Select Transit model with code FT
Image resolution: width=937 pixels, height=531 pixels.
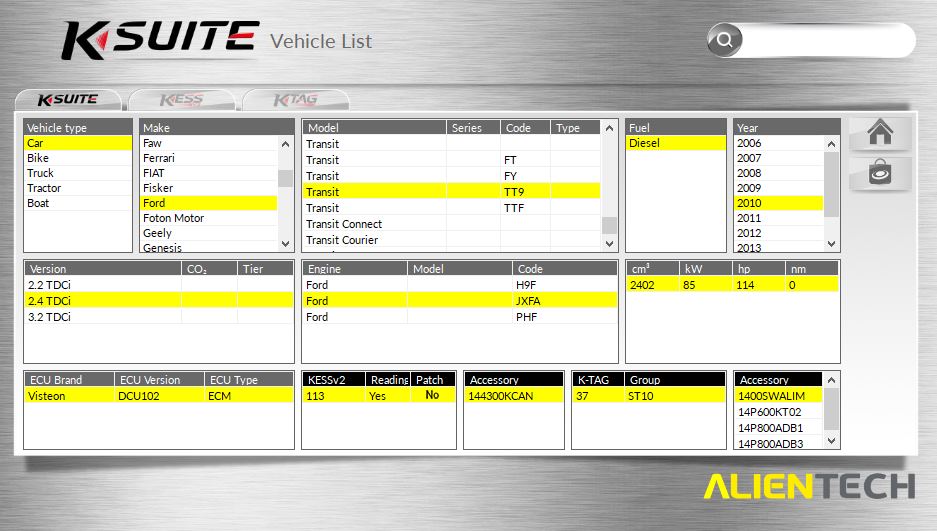451,159
